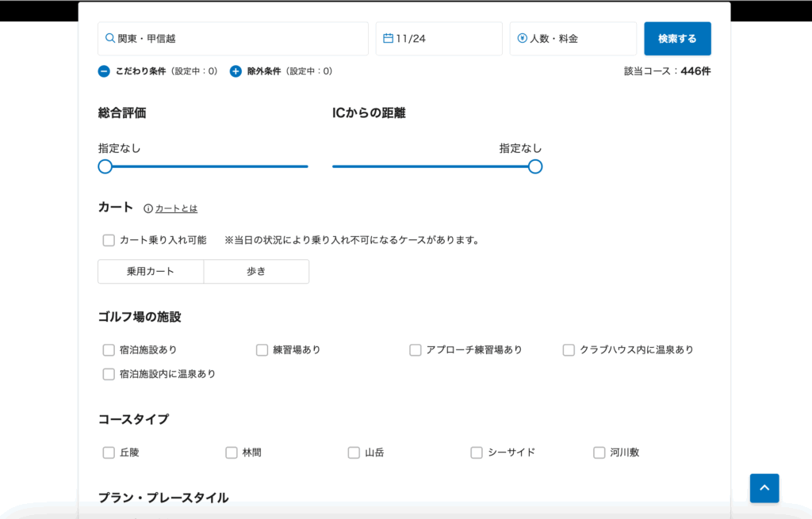Click the calendar icon beside 11/24
Viewport: 812px width, 519px height.
(x=389, y=38)
